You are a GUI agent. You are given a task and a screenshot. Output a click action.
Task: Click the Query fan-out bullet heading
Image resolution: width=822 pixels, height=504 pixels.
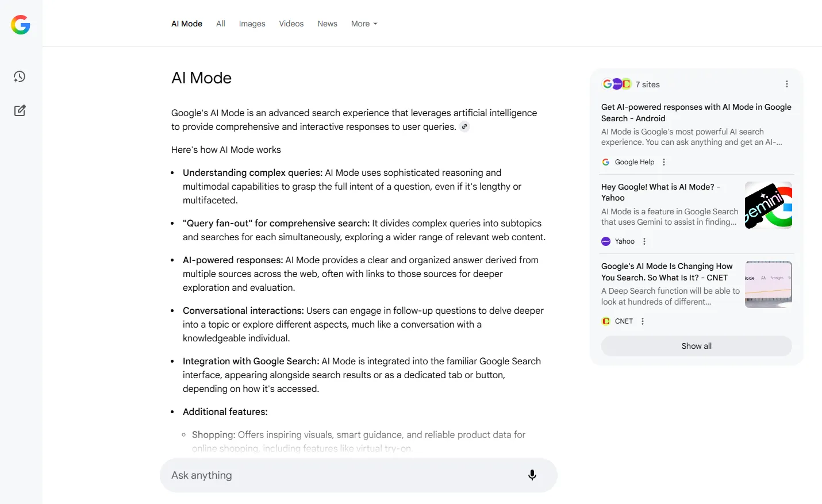point(276,224)
